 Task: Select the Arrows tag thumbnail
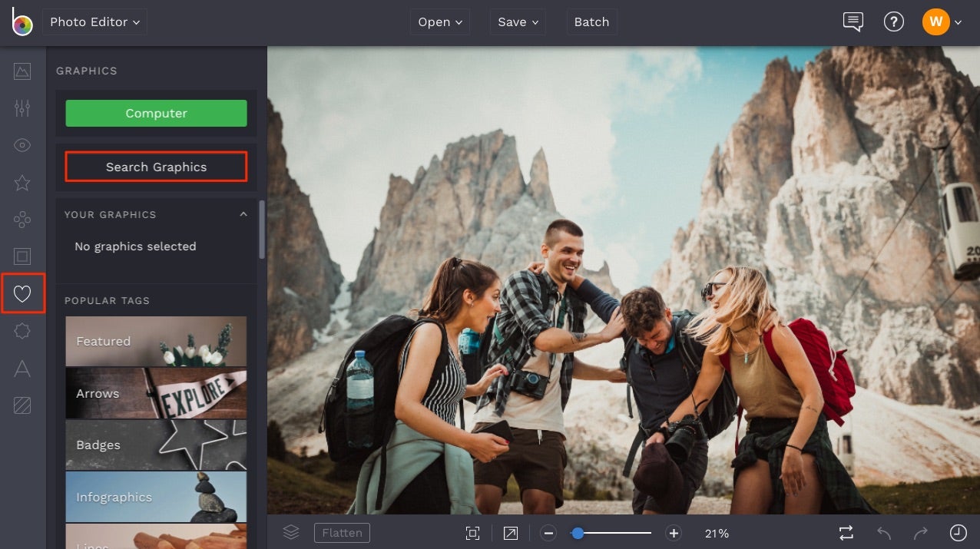(x=156, y=393)
